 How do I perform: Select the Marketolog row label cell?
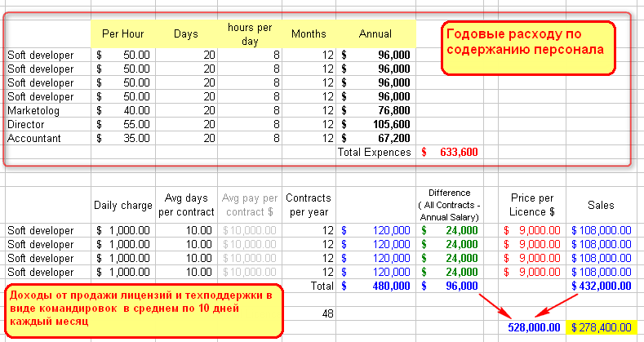pyautogui.click(x=46, y=110)
